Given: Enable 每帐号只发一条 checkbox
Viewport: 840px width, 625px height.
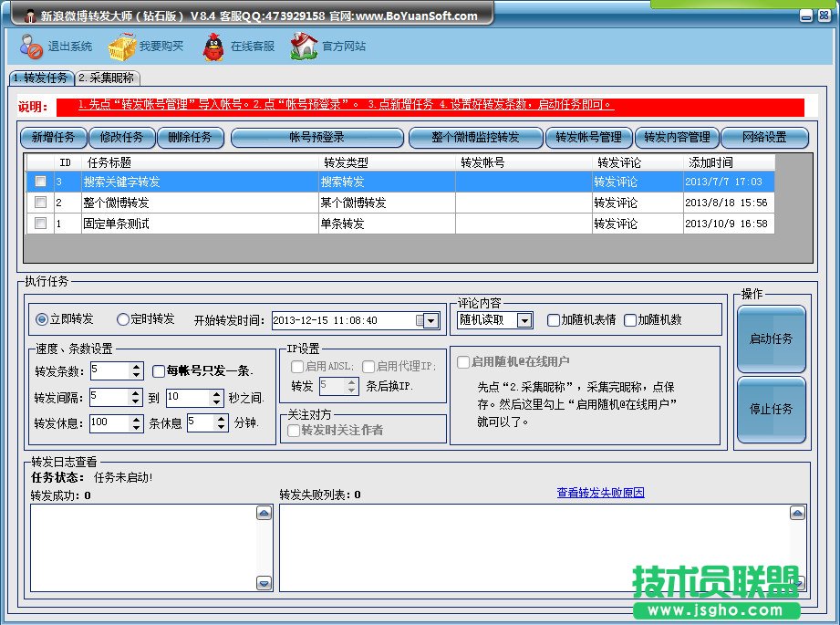Looking at the screenshot, I should tap(159, 371).
